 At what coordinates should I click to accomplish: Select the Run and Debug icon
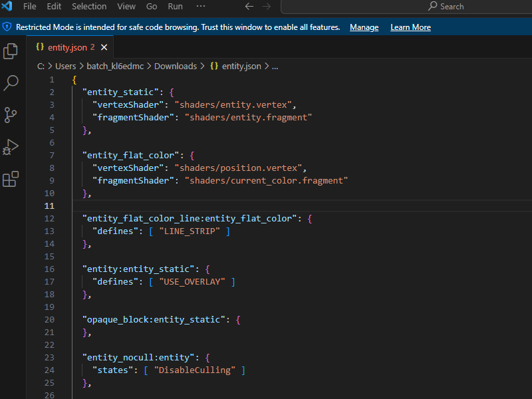(11, 147)
